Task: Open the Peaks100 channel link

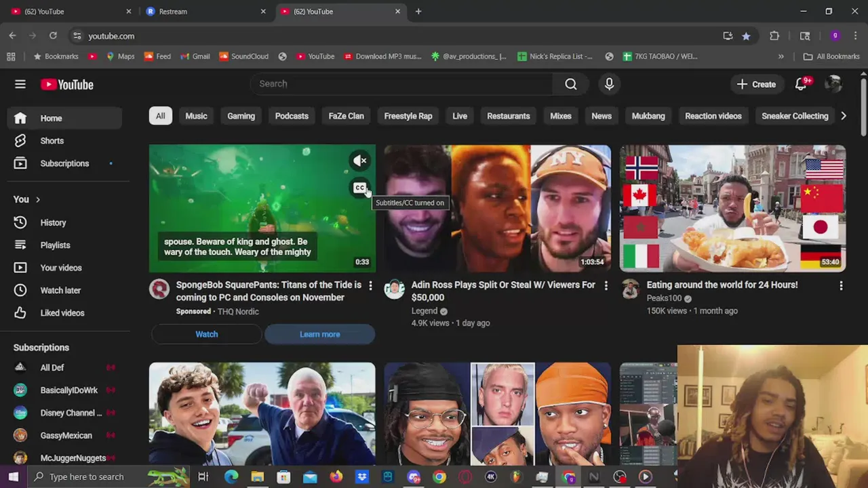Action: coord(664,298)
